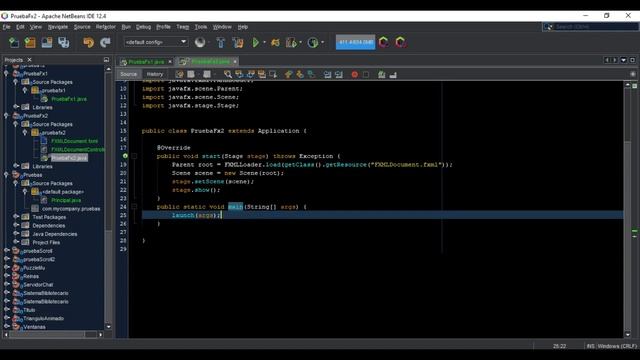Minimize the Projects panel
This screenshot has width=640, height=360.
pyautogui.click(x=106, y=60)
